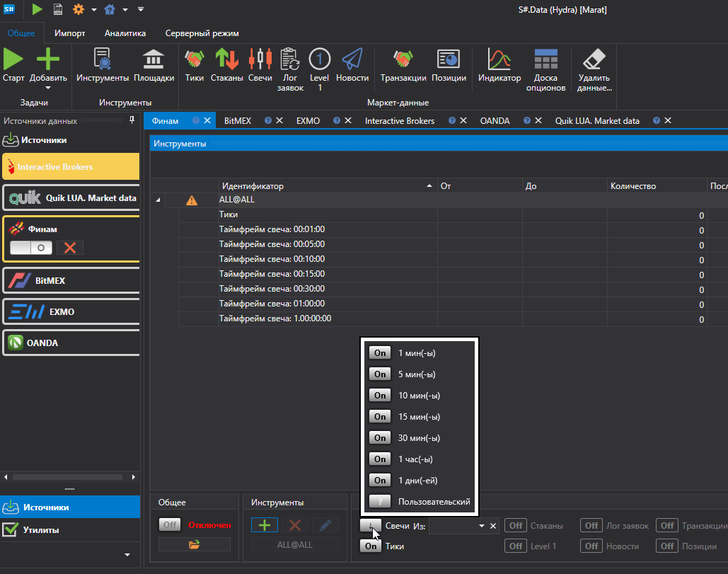Select BitMEX source in sidebar

(x=71, y=280)
